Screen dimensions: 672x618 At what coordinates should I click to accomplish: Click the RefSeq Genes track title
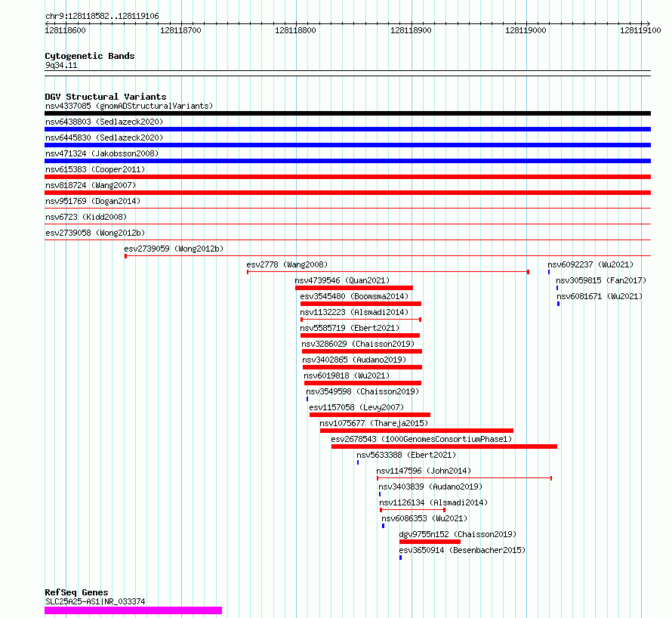tap(76, 592)
